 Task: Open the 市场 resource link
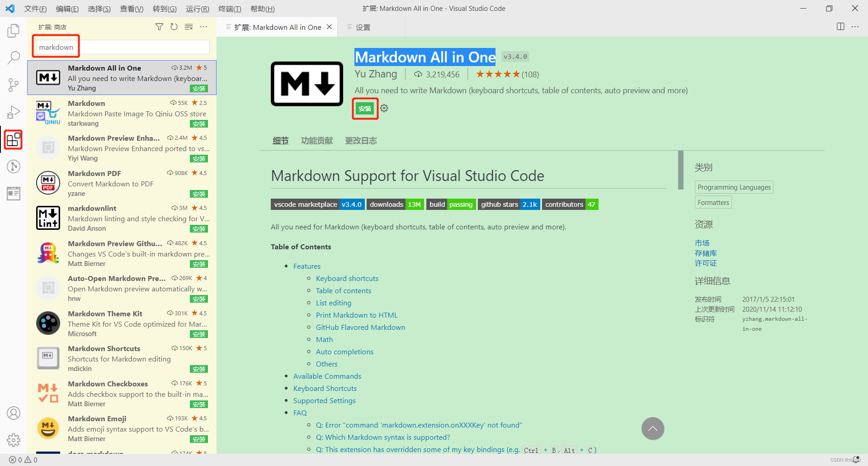[x=702, y=243]
